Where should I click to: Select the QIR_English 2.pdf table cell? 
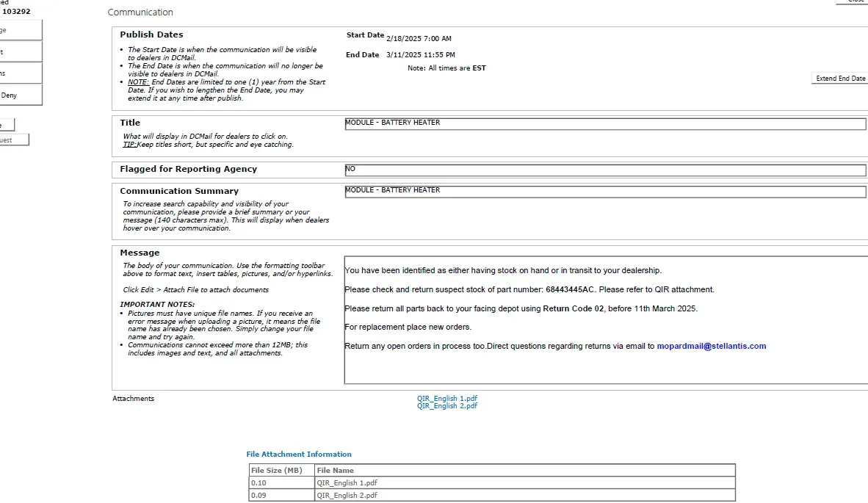click(x=525, y=495)
